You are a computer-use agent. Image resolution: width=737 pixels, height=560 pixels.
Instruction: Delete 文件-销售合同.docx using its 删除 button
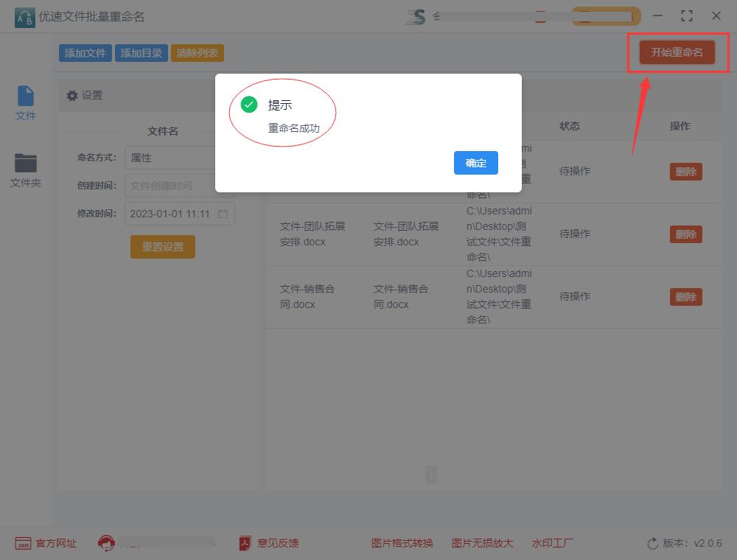tap(685, 296)
